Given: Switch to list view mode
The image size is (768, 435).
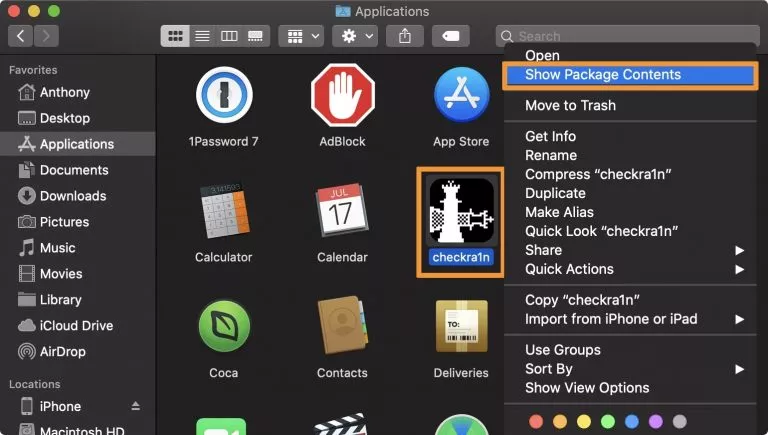Looking at the screenshot, I should pyautogui.click(x=202, y=36).
